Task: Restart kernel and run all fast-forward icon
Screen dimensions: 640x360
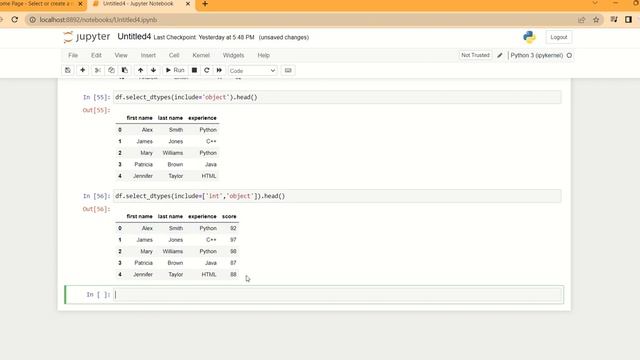Action: (x=219, y=70)
